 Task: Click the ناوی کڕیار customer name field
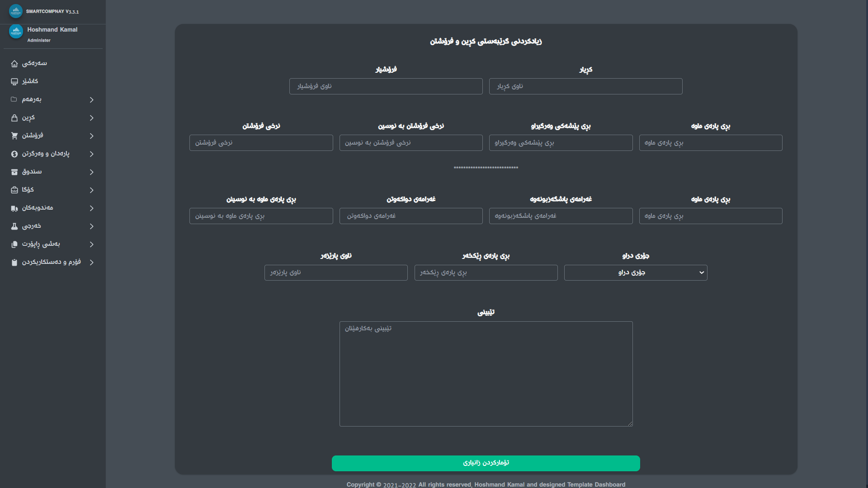[x=585, y=86]
